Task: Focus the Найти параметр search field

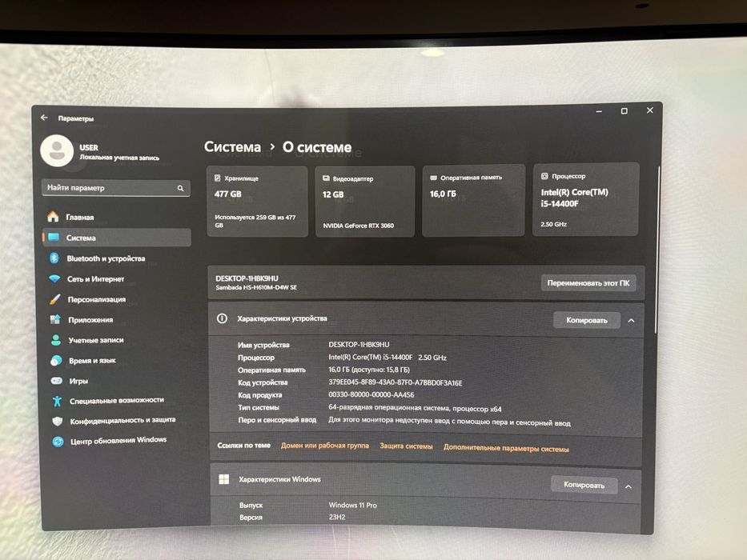Action: 116,188
